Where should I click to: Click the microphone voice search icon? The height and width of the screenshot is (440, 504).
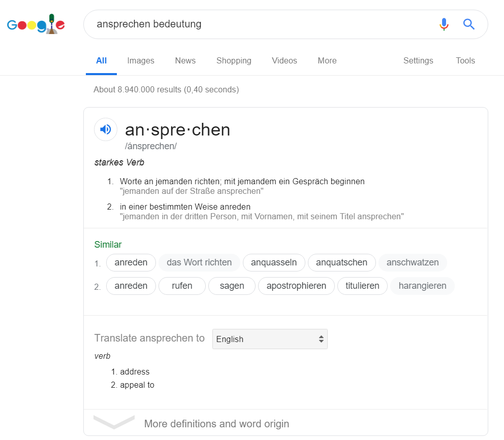tap(444, 24)
